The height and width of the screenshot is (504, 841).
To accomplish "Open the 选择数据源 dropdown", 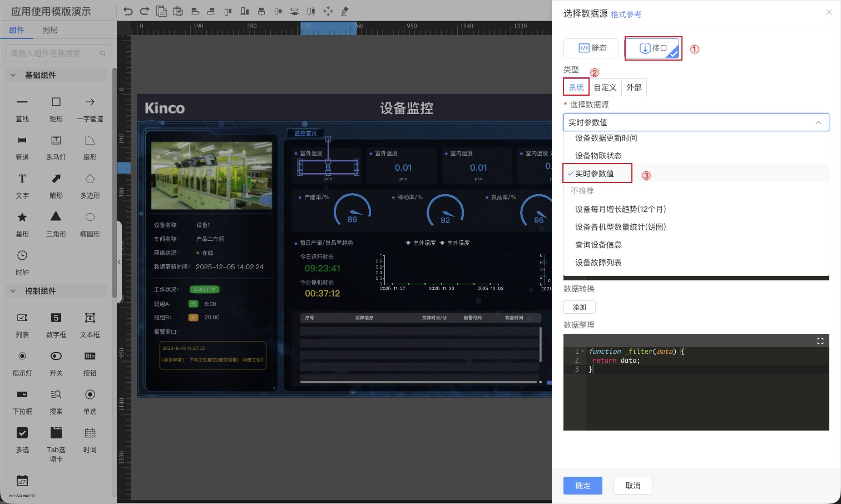I will coord(696,122).
